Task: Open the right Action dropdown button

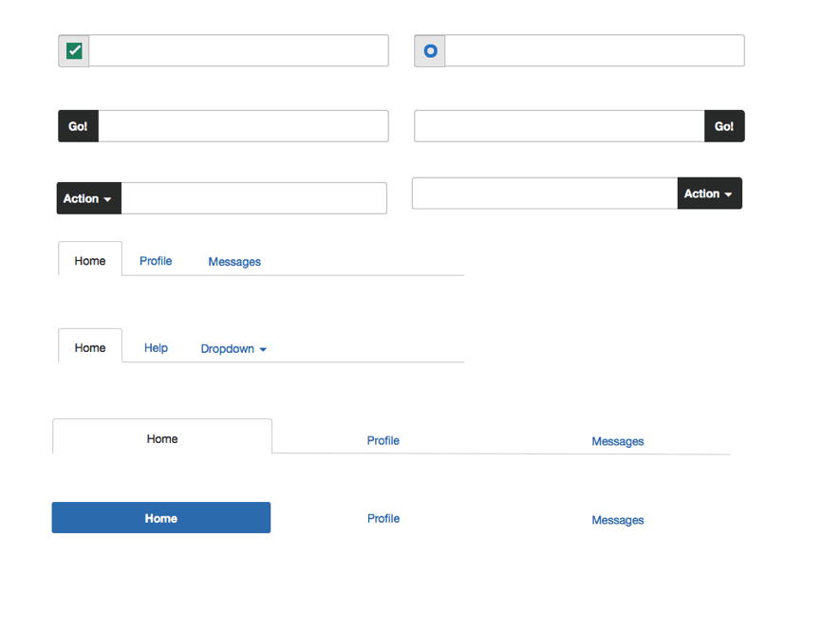Action: click(710, 194)
